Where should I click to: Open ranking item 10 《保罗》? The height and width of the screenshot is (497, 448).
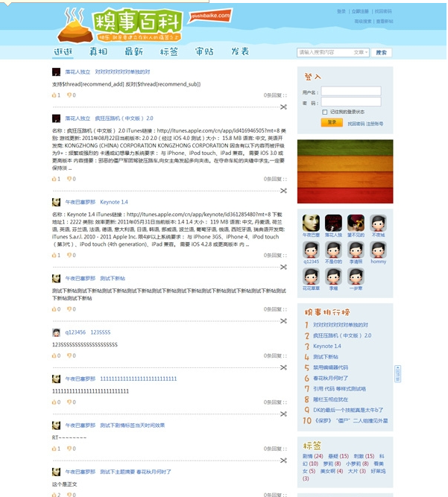351,421
